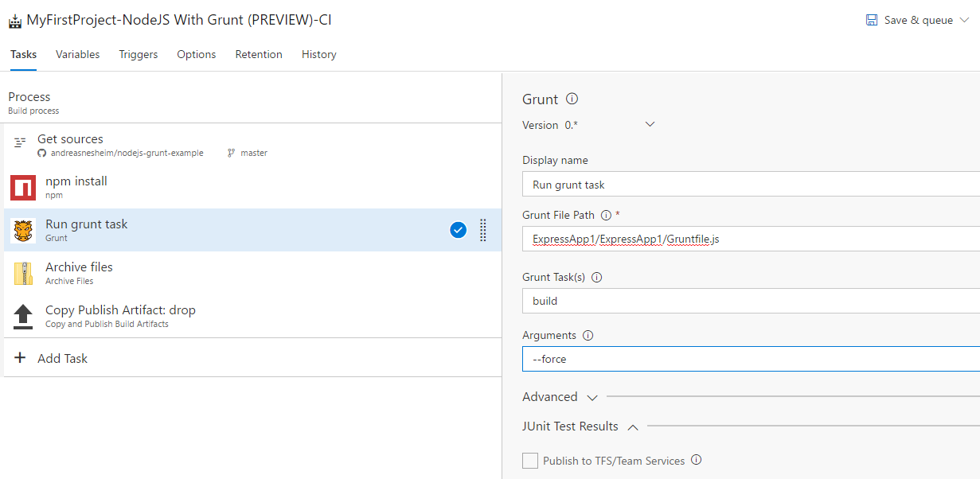Select the Copy Publish Artifact: drop task
Screen dimensions: 980x479
pos(252,316)
